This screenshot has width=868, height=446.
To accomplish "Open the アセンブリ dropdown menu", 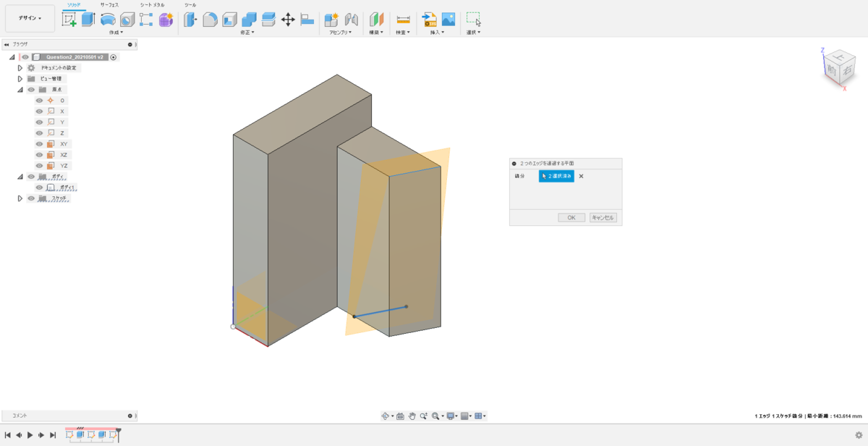I will tap(341, 33).
